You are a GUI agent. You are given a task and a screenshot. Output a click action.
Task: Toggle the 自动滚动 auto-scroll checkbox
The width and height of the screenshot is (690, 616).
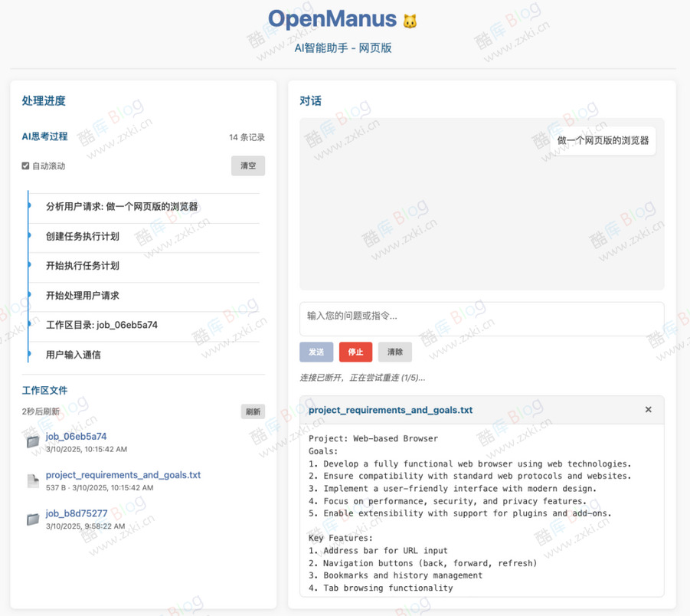(x=25, y=165)
